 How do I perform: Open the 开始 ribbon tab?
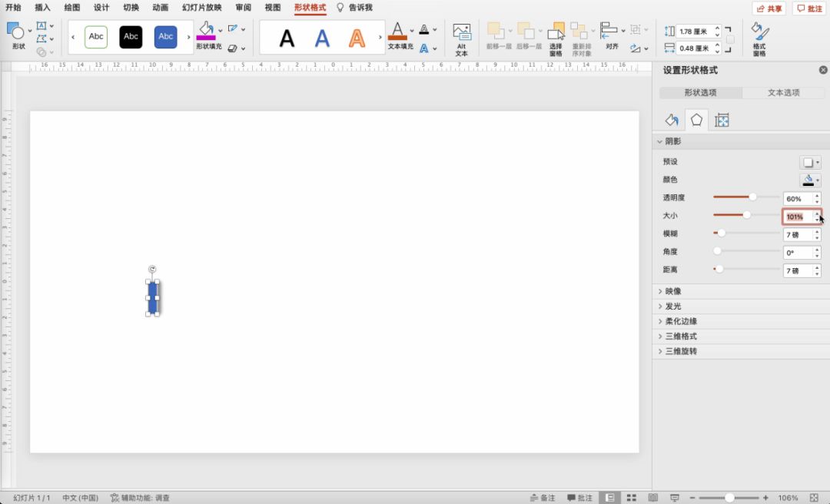pyautogui.click(x=13, y=8)
